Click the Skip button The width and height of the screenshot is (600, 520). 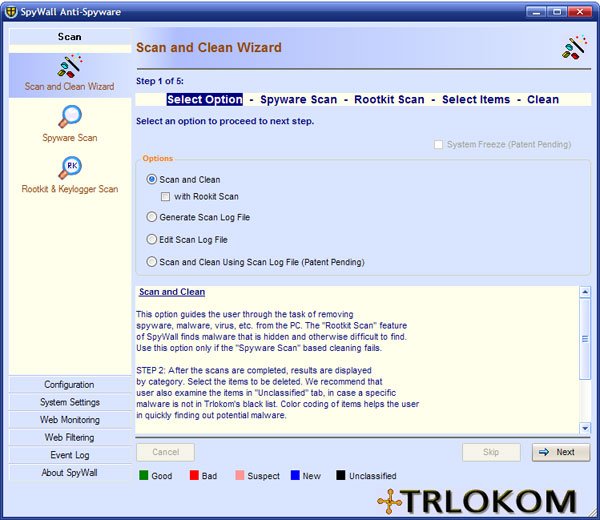pos(491,452)
